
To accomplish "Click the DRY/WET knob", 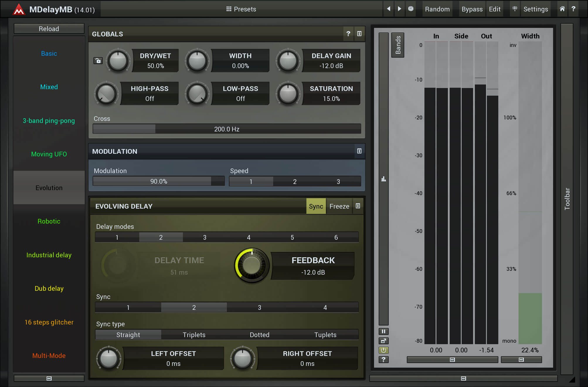I will (118, 61).
